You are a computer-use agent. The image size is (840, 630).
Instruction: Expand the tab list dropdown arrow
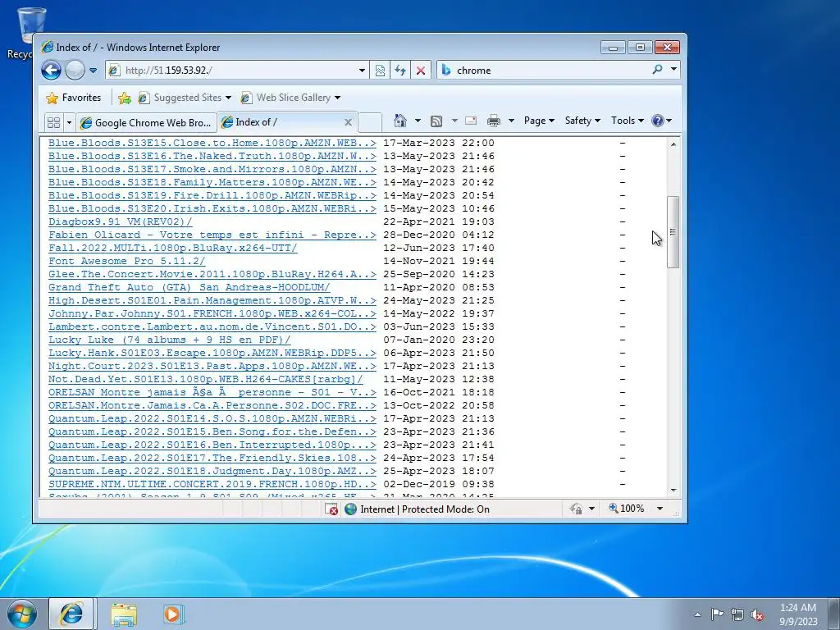[69, 123]
